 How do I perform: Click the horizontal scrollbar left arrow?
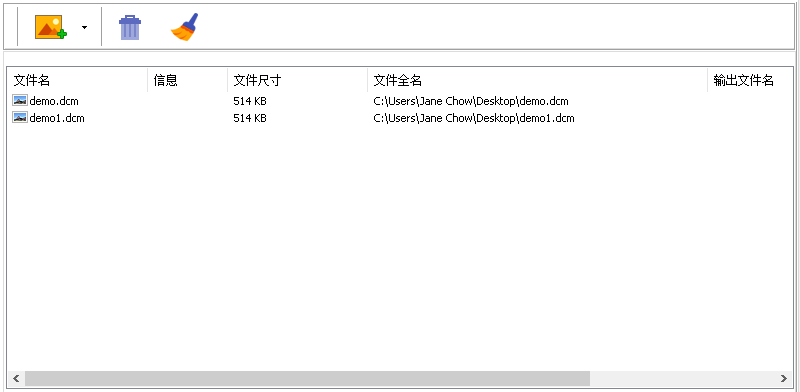[16, 378]
